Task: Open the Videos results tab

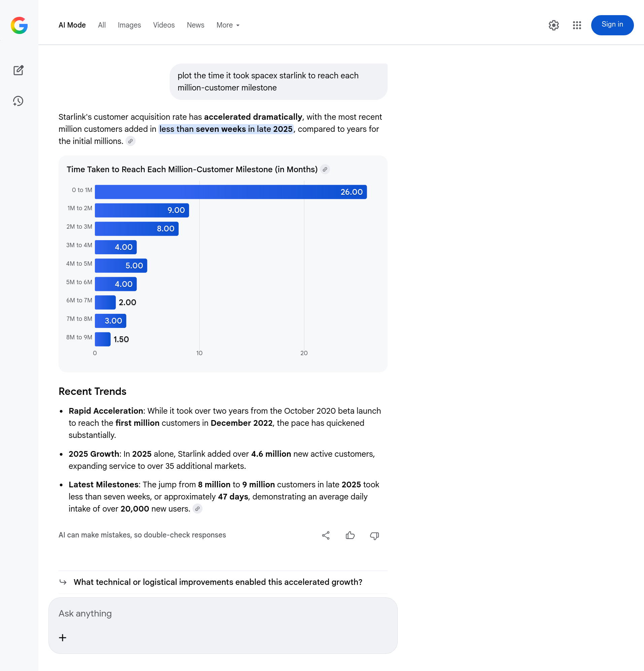Action: [164, 25]
